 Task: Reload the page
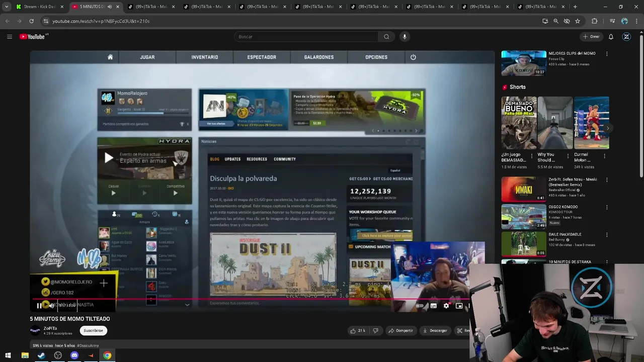tap(31, 21)
